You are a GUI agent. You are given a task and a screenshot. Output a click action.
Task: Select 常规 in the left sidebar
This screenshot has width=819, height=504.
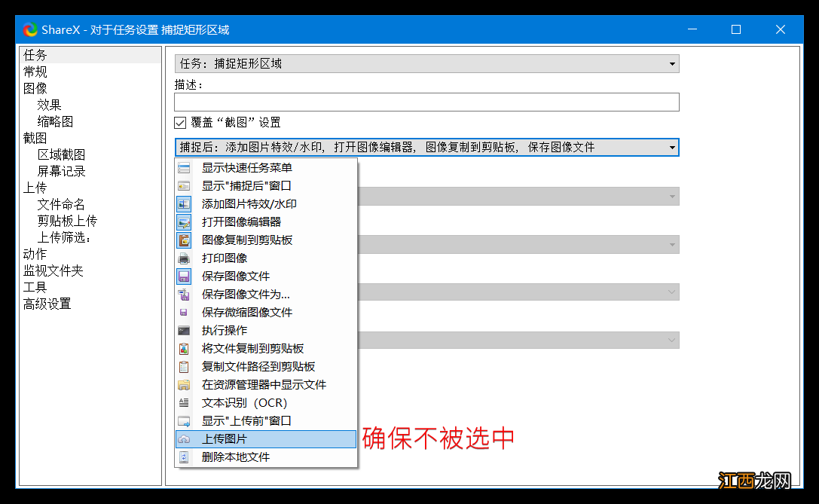(x=35, y=72)
